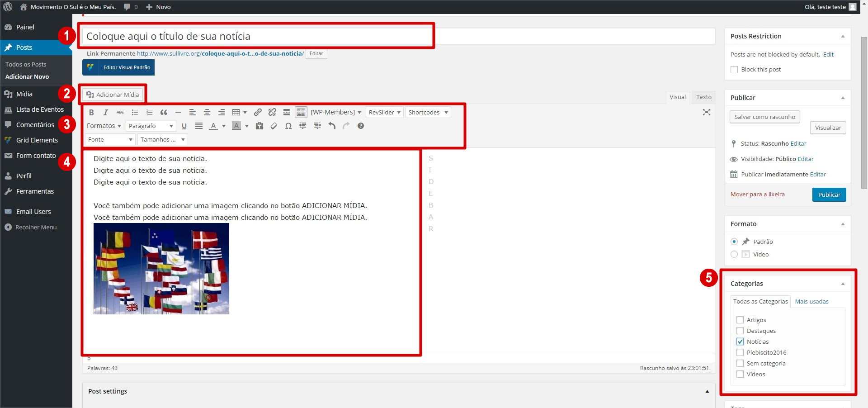Click the Adicionar Mídia button
The image size is (868, 408).
113,95
